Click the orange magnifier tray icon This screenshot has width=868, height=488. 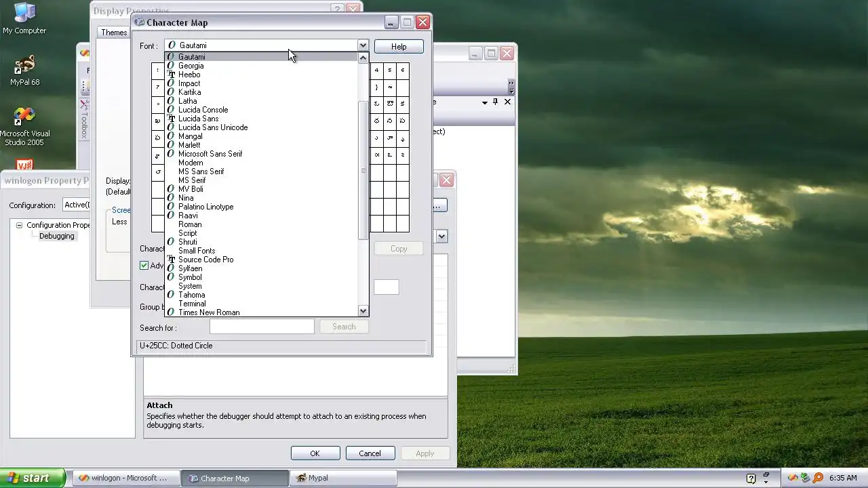click(818, 478)
